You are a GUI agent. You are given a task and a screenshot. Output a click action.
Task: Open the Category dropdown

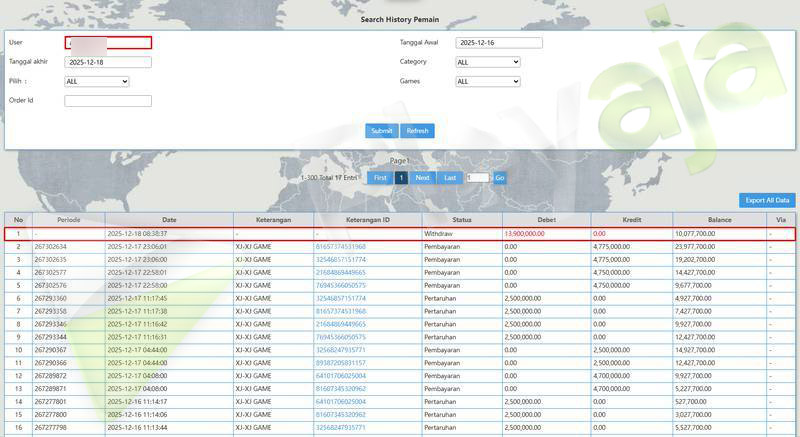click(487, 62)
